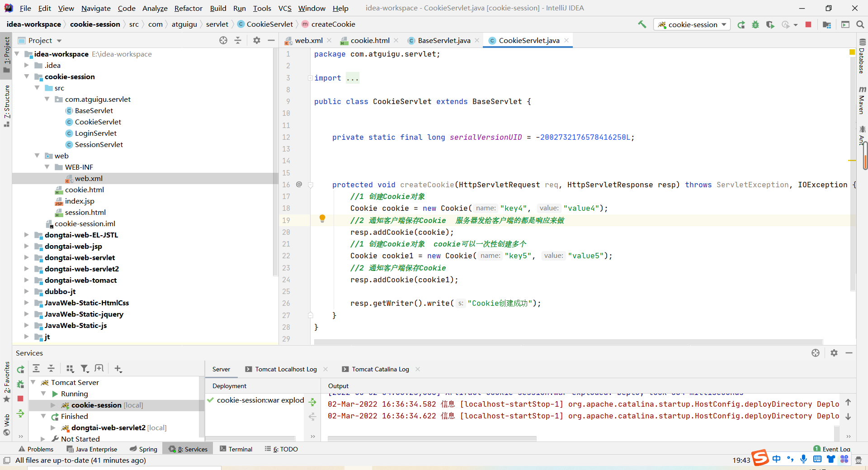The height and width of the screenshot is (470, 868).
Task: Add a service with the plus icon
Action: 118,369
